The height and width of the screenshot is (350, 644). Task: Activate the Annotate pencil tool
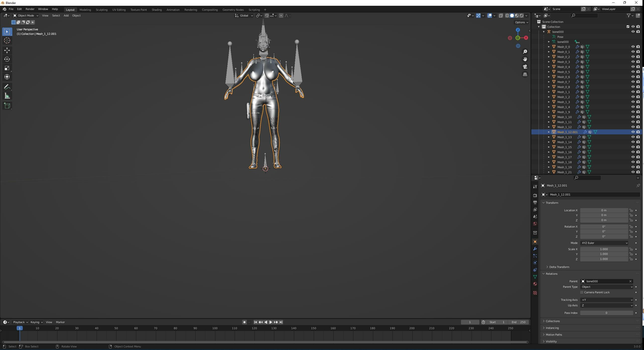(7, 87)
